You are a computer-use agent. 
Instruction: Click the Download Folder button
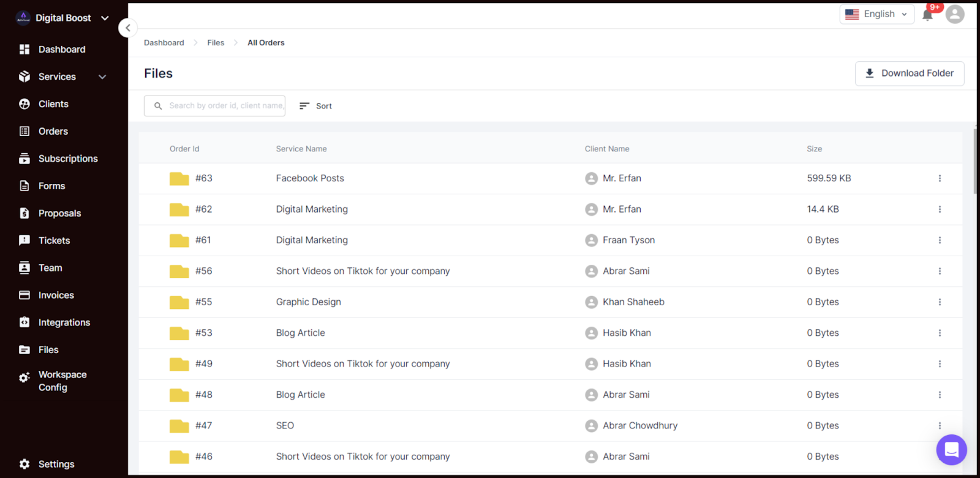910,74
